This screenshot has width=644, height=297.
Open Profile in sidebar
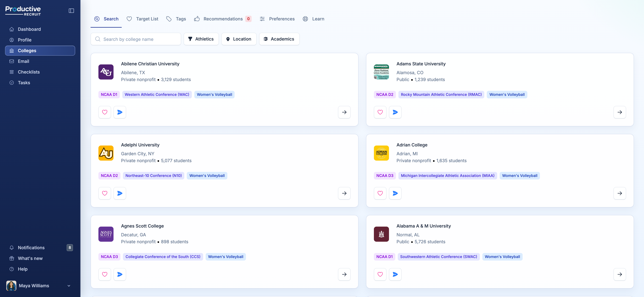tap(40, 40)
